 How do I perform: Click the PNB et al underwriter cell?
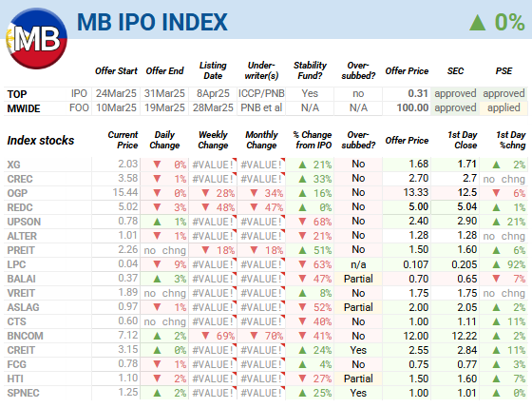(x=261, y=107)
